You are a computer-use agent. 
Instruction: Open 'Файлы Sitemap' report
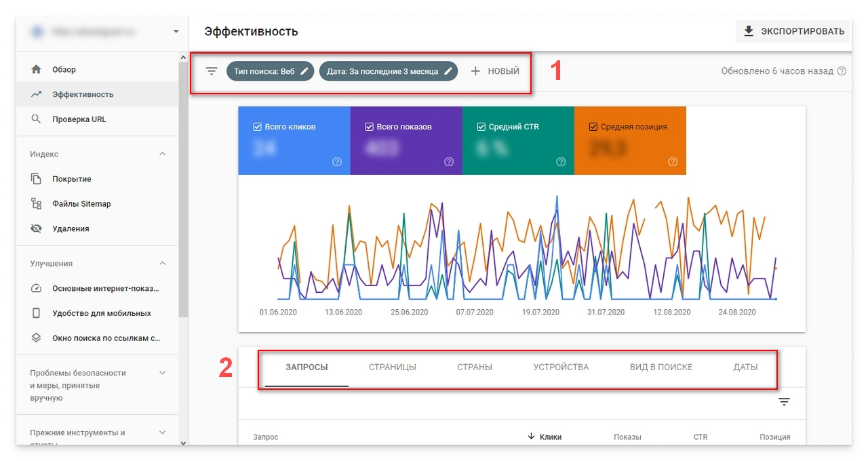pyautogui.click(x=81, y=203)
